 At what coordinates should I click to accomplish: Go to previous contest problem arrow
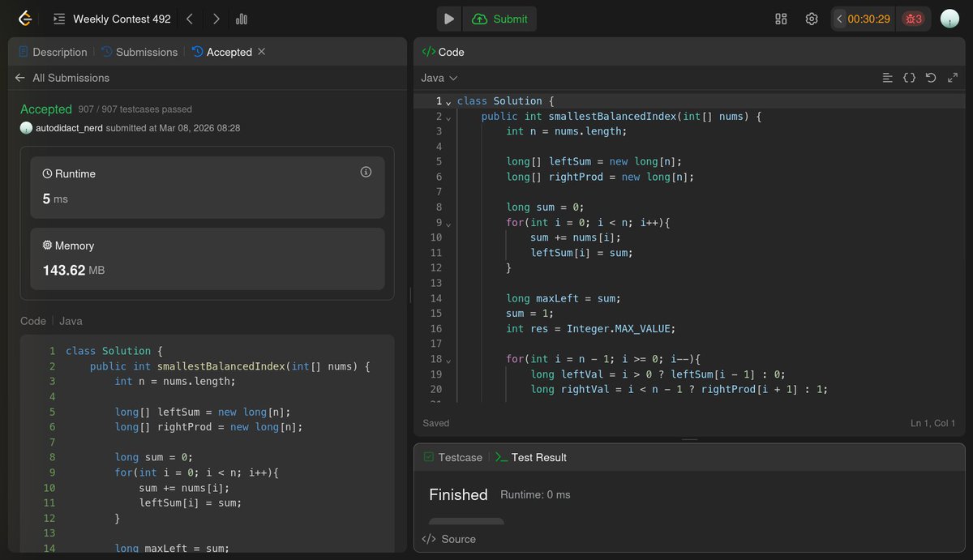[x=189, y=19]
